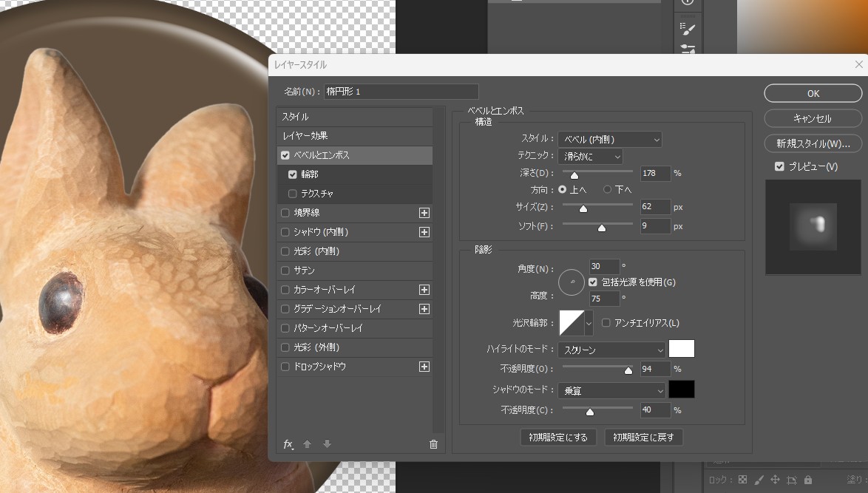The image size is (868, 493).
Task: Click the 新規スタイル(W)... button
Action: pos(813,143)
